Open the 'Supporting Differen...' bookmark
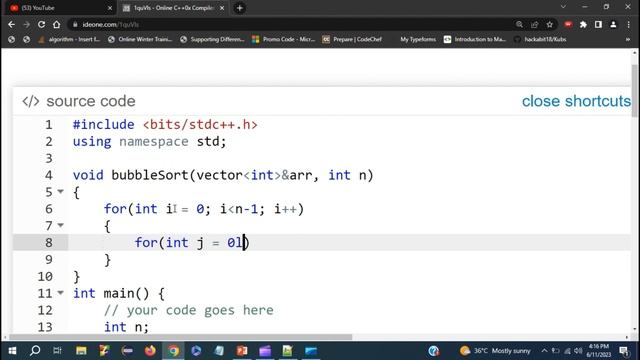640x360 pixels. point(212,40)
